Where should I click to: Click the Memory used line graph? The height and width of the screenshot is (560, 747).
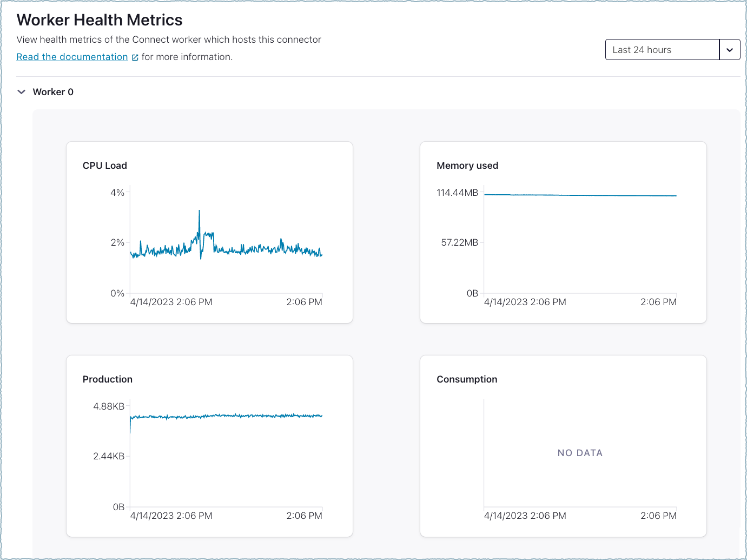tap(580, 195)
